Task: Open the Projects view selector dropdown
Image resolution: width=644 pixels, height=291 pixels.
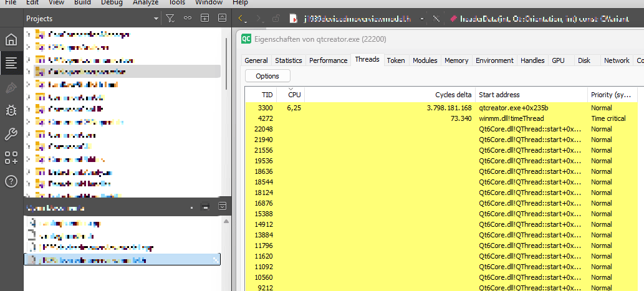Action: coord(156,19)
